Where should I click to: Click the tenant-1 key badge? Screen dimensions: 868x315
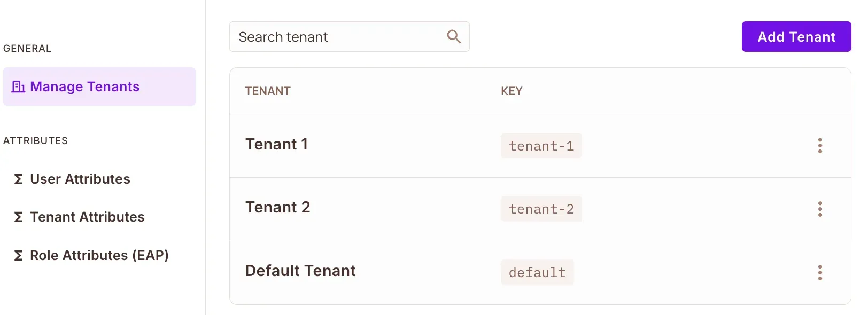coord(541,146)
